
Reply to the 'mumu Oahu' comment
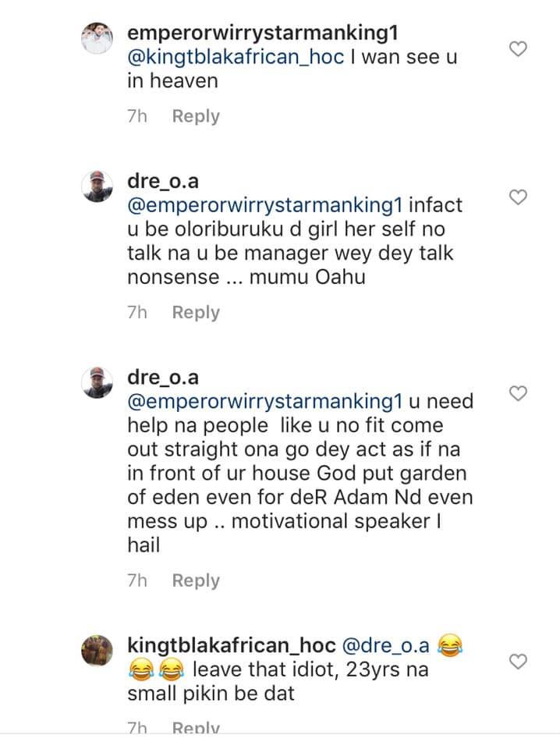196,312
